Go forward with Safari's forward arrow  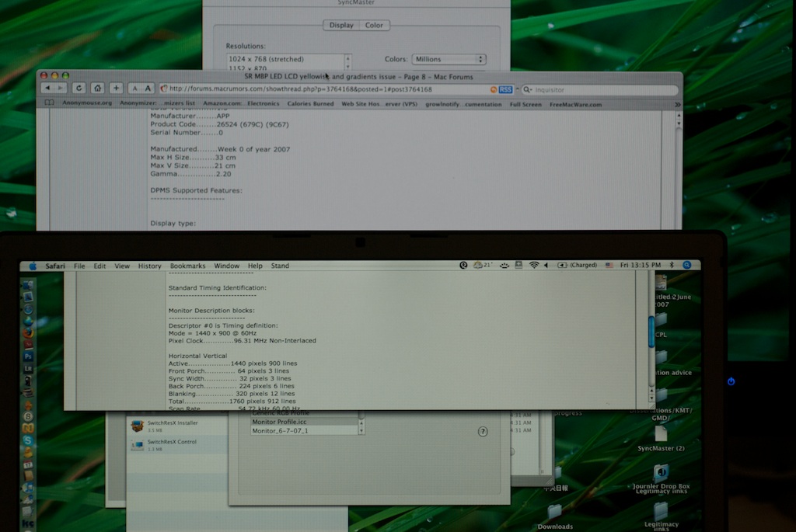(61, 89)
